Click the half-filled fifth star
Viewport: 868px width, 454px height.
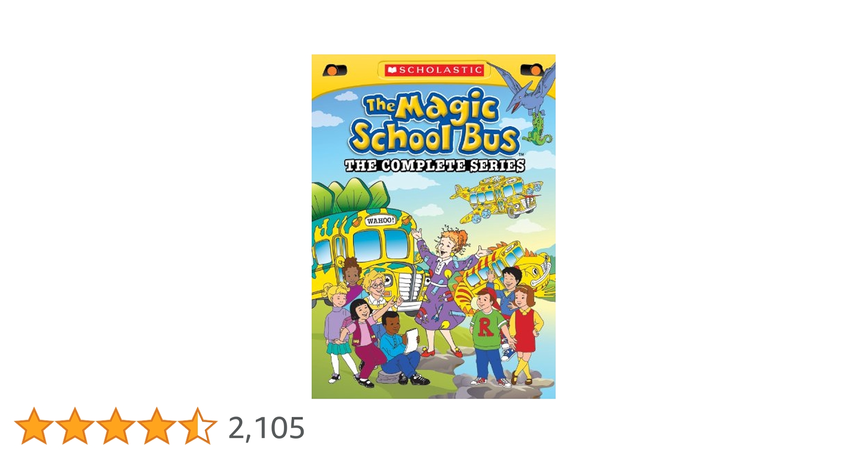click(x=197, y=425)
